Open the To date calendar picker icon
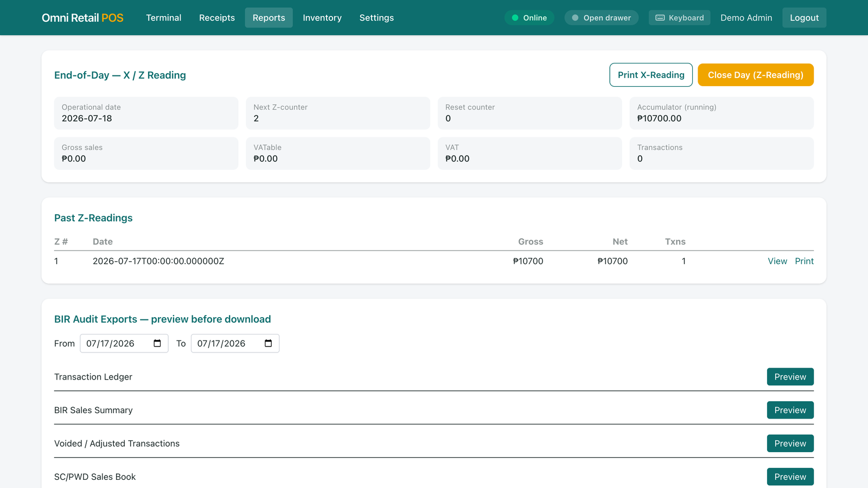The width and height of the screenshot is (868, 488). pyautogui.click(x=268, y=343)
